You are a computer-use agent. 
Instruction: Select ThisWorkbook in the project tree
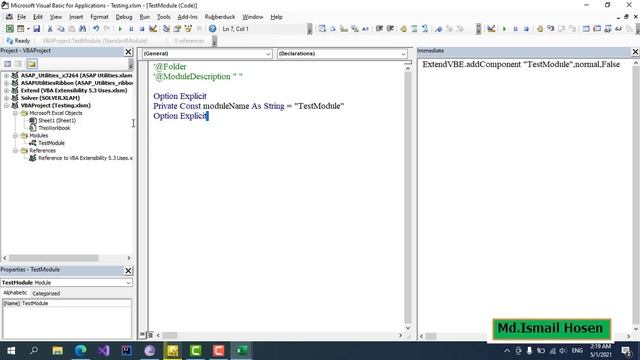(x=54, y=128)
